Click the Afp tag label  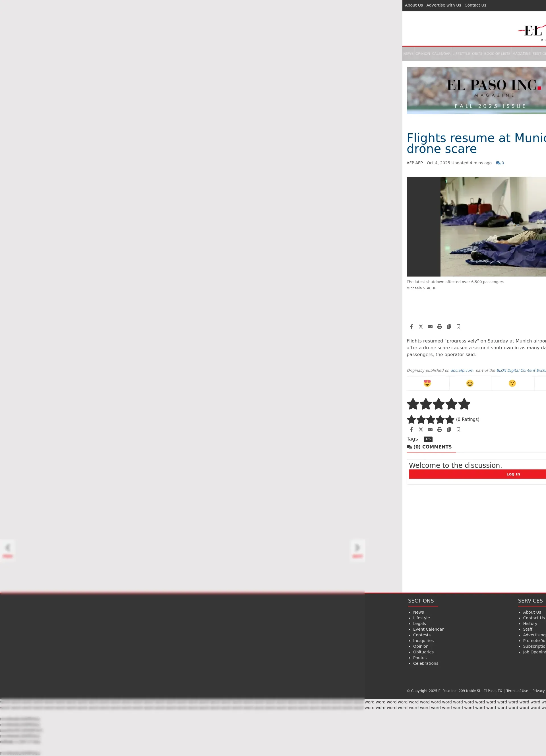tap(428, 439)
